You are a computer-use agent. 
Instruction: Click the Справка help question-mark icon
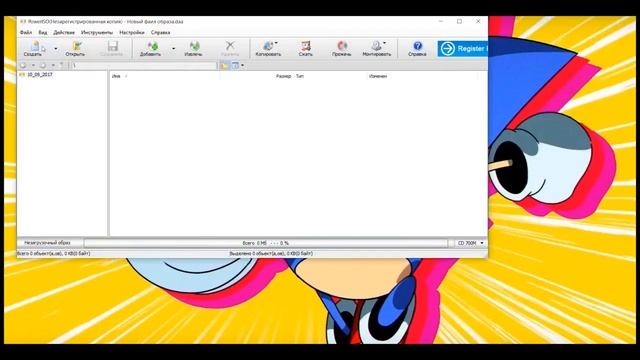point(417,49)
